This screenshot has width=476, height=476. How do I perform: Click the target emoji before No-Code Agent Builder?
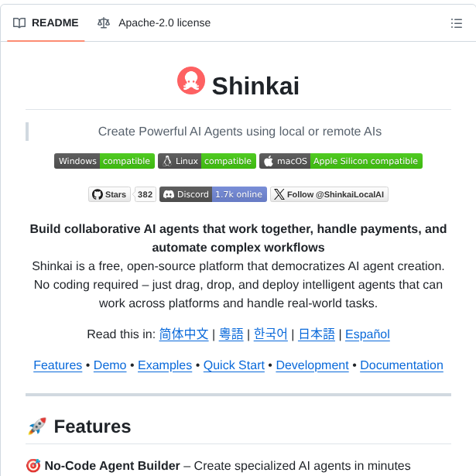[33, 466]
